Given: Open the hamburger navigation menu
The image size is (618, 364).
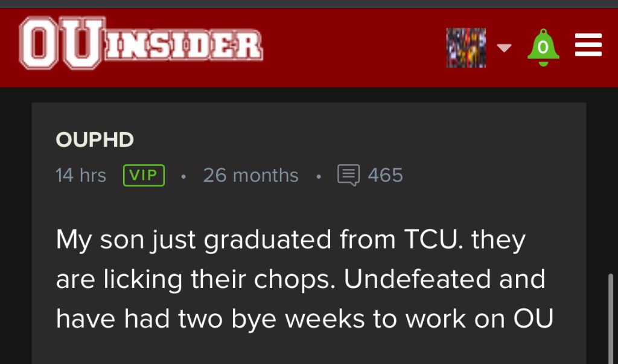Looking at the screenshot, I should pos(588,46).
